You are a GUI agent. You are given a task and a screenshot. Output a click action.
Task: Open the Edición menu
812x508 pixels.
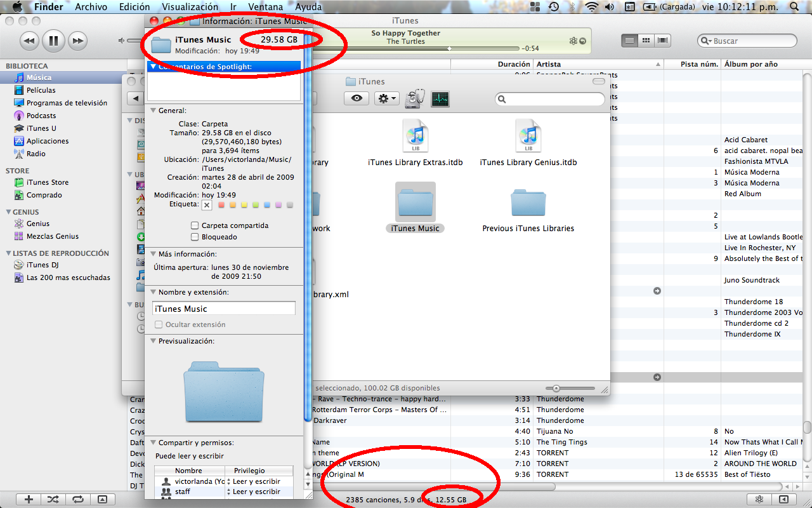click(x=134, y=7)
